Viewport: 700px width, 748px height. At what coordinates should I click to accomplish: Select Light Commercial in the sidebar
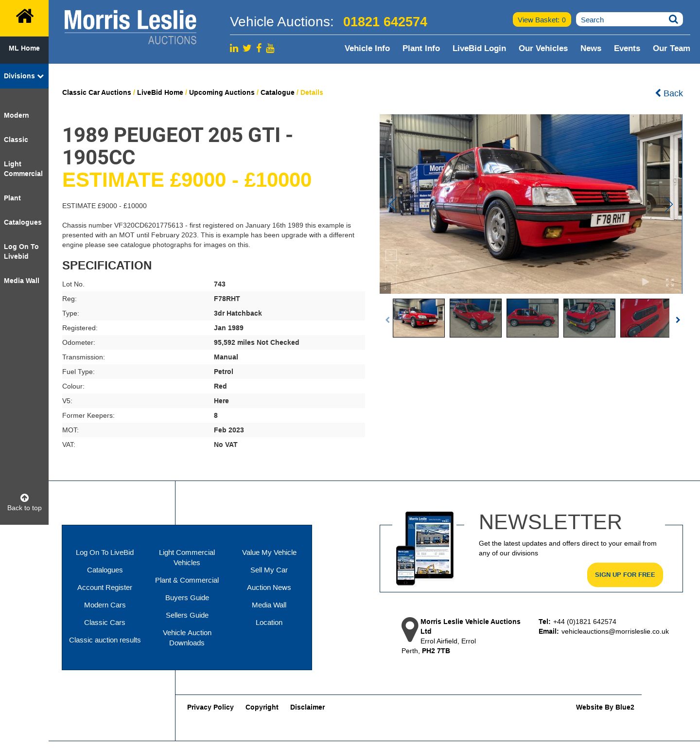pyautogui.click(x=23, y=169)
